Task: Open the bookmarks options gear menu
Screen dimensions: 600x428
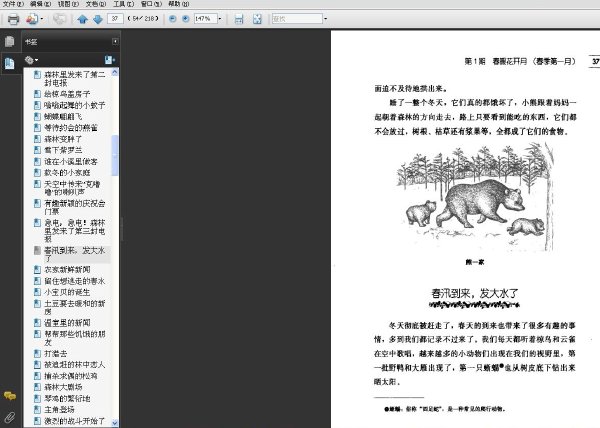Action: [31, 60]
